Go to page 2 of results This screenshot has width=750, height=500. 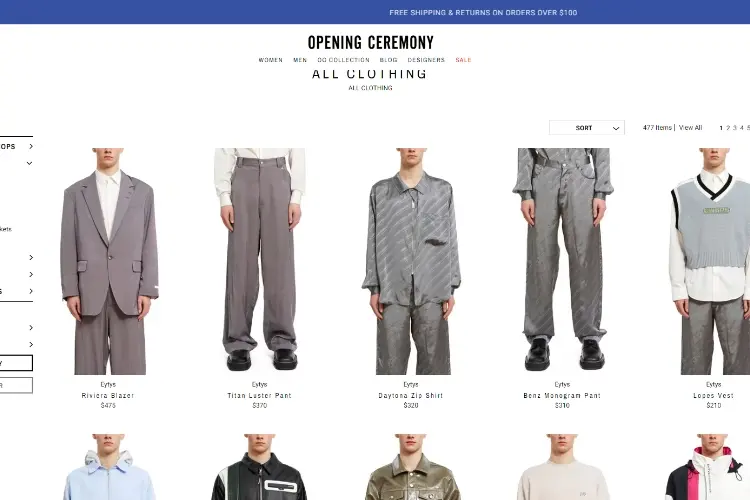click(728, 128)
